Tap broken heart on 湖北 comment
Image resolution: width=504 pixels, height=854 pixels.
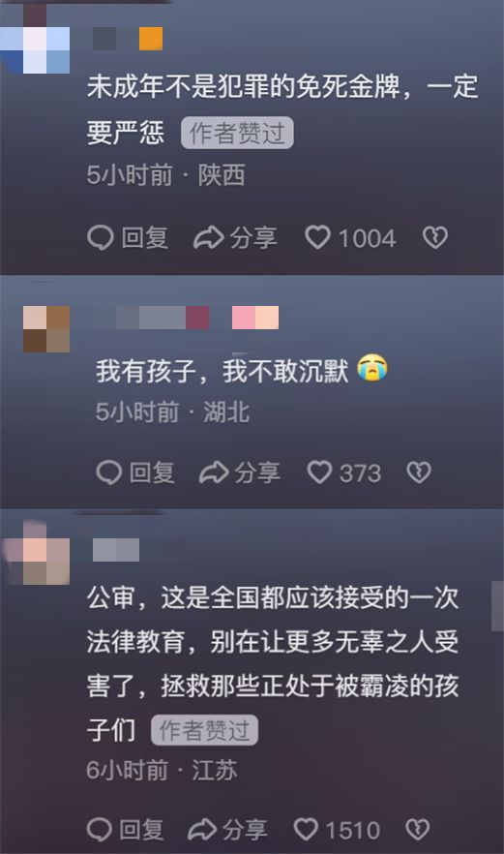[x=419, y=473]
